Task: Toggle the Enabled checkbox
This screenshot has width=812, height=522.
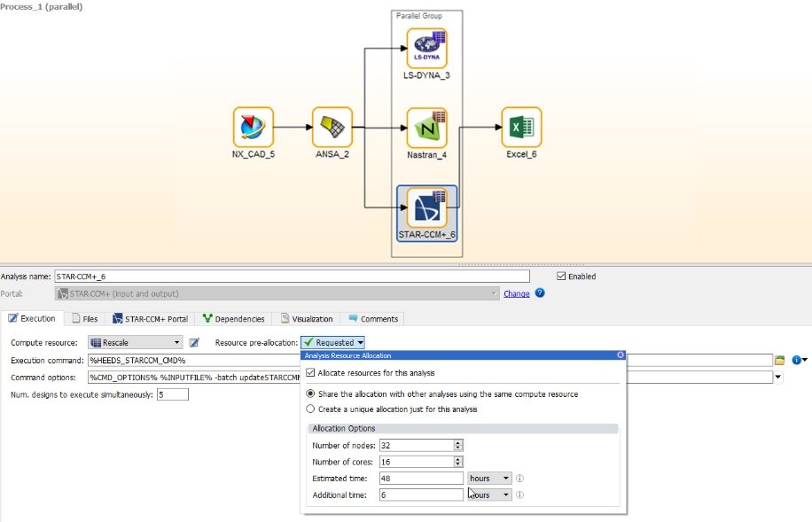Action: tap(561, 276)
